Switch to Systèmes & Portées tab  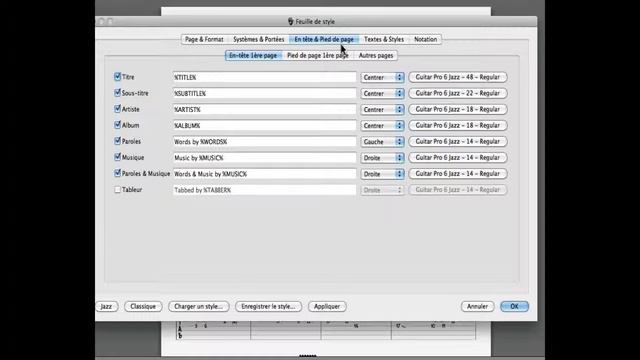click(x=258, y=39)
